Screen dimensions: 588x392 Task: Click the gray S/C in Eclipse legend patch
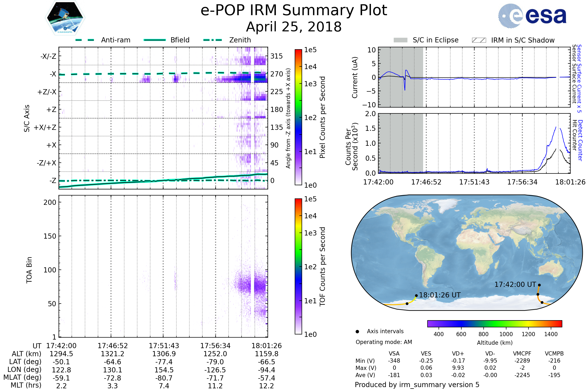tap(400, 40)
